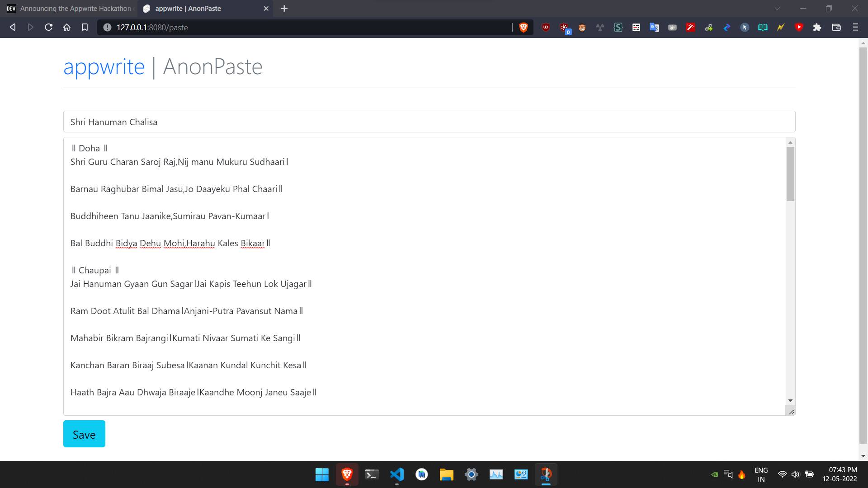Click the appwrite heading link
The width and height of the screenshot is (868, 488).
[104, 66]
